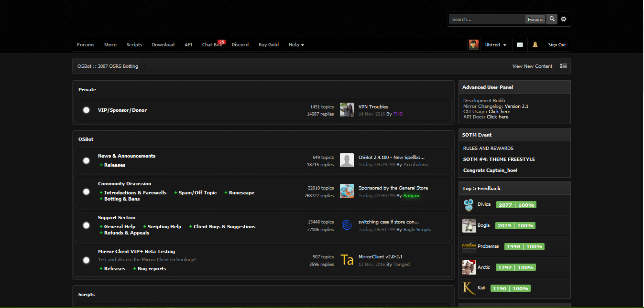Click Saiyan username link
The width and height of the screenshot is (644, 308).
(x=411, y=196)
